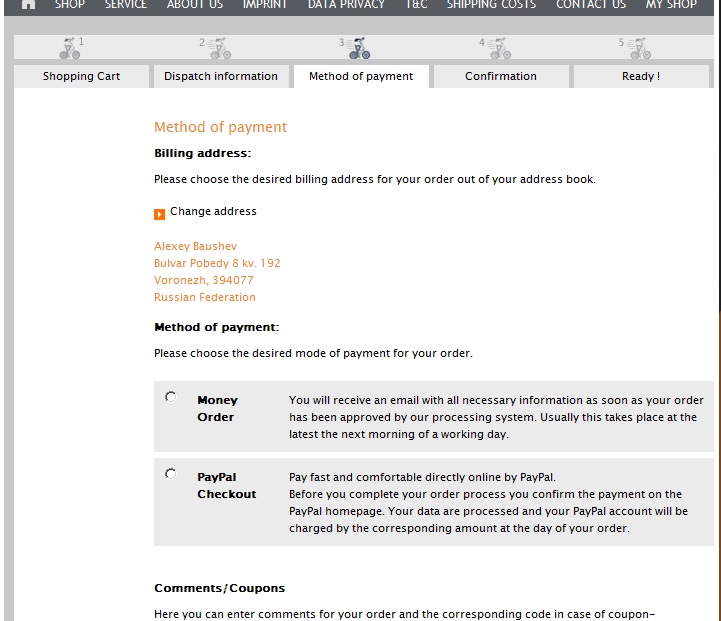Click the step 3 bicycle icon
The width and height of the screenshot is (721, 621).
click(x=359, y=47)
